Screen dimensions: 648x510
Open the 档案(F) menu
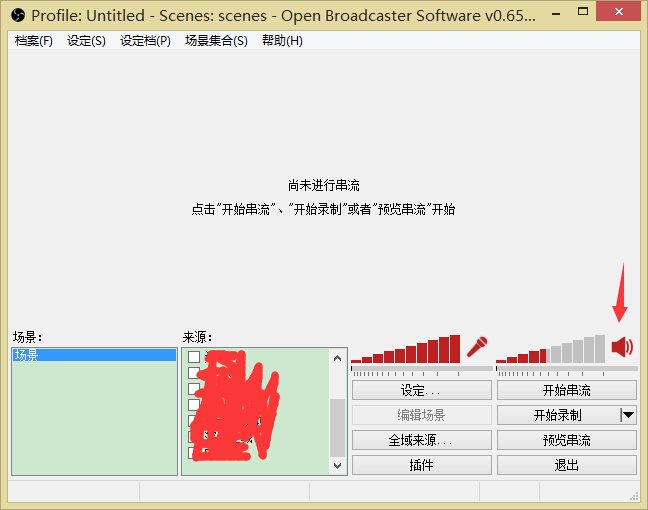pyautogui.click(x=33, y=41)
